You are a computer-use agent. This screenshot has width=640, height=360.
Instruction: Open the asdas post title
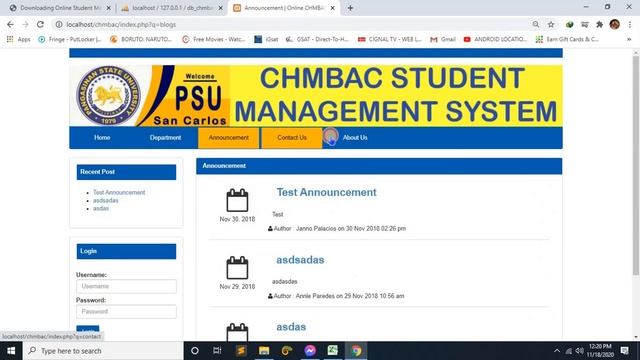pyautogui.click(x=291, y=327)
